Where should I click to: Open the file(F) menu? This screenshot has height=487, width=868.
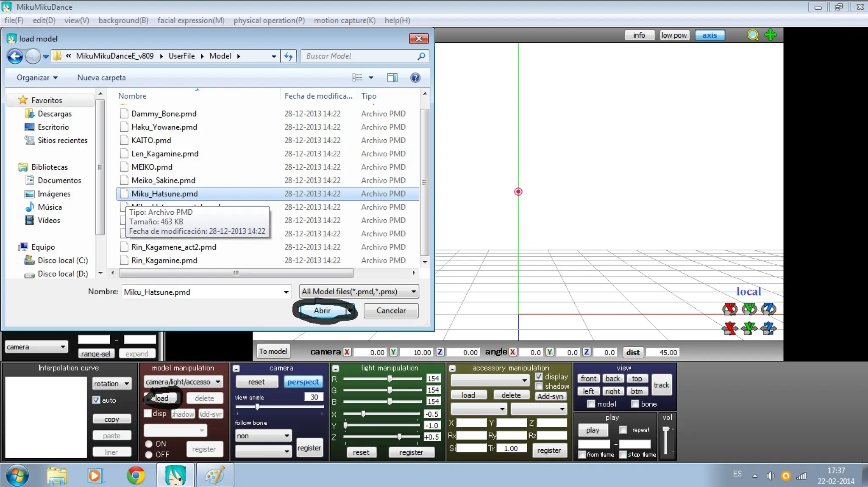click(x=14, y=20)
